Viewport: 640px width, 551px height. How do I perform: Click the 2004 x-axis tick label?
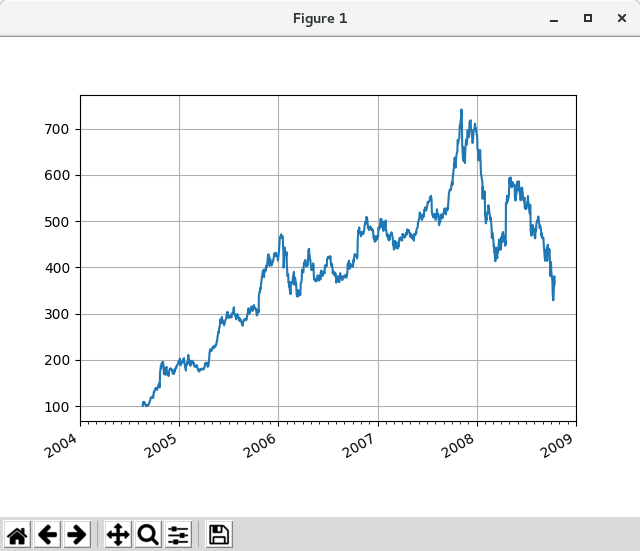coord(60,445)
